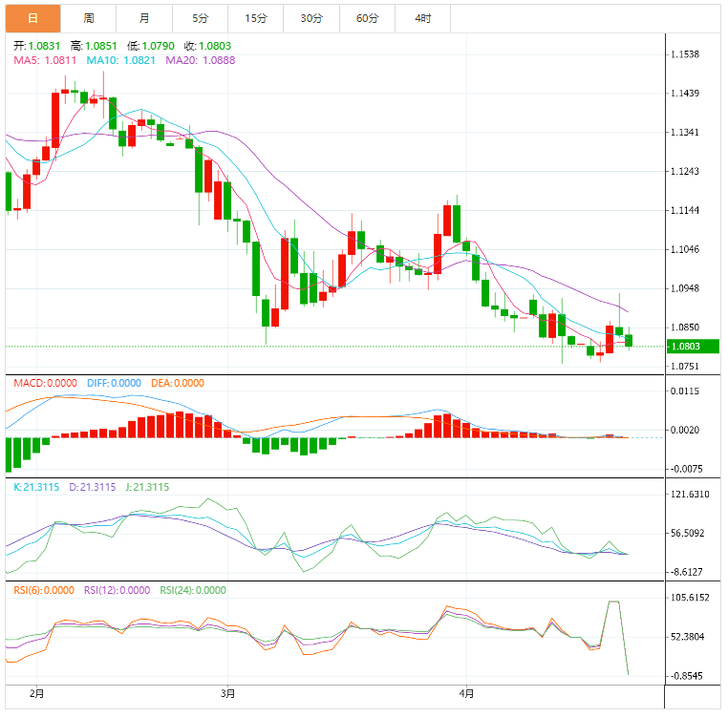Switch to the monthly 月 tab
This screenshot has height=718, width=728.
[x=144, y=18]
